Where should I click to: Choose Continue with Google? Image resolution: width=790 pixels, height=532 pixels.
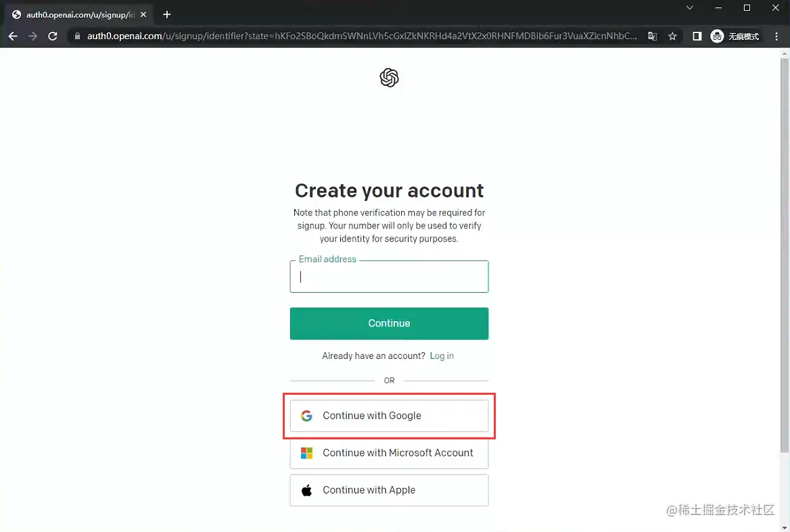pos(389,416)
